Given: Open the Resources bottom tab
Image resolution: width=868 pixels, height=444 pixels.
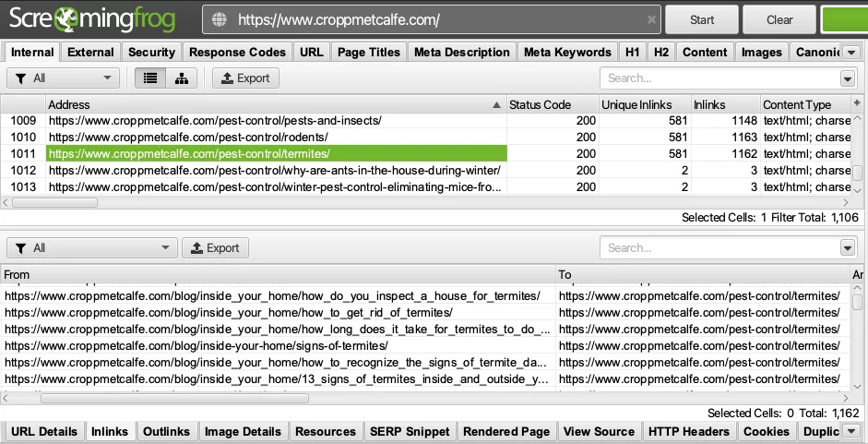Looking at the screenshot, I should pyautogui.click(x=326, y=431).
